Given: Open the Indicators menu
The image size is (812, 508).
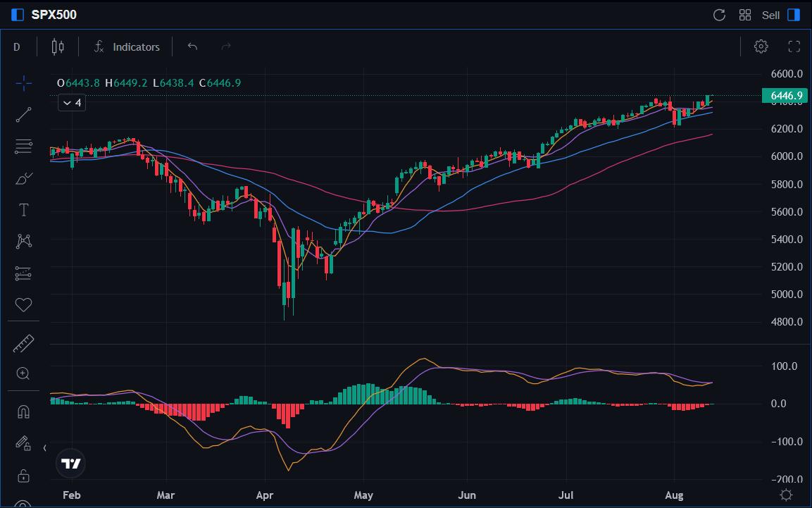Looking at the screenshot, I should click(x=127, y=47).
